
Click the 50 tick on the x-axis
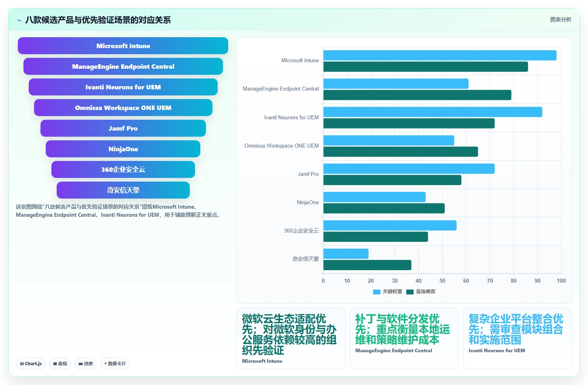click(442, 281)
